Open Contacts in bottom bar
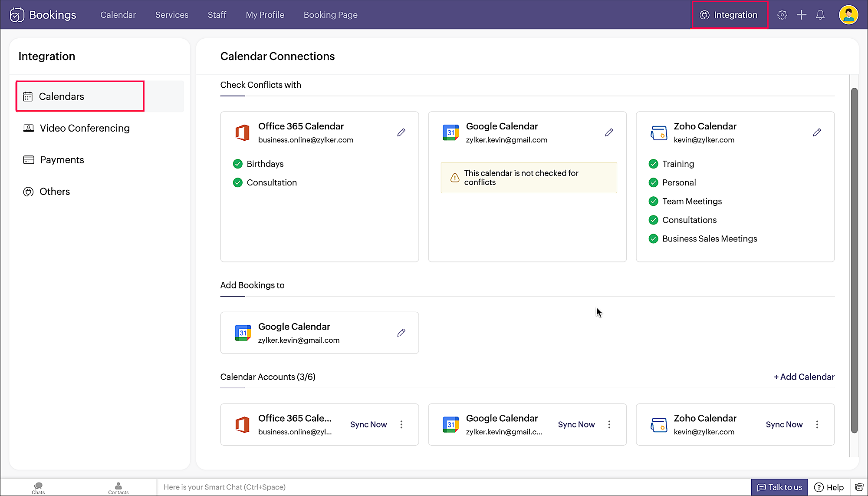The image size is (868, 496). [x=118, y=488]
